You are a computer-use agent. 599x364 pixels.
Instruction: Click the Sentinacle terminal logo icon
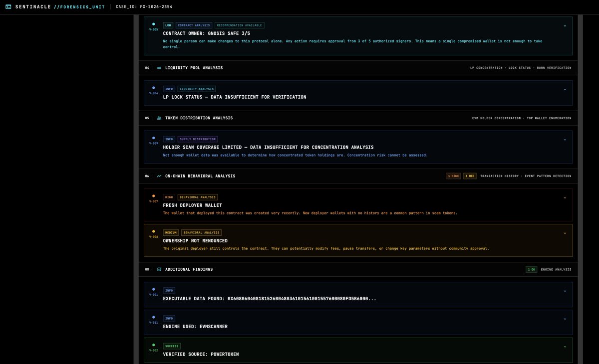pos(8,7)
